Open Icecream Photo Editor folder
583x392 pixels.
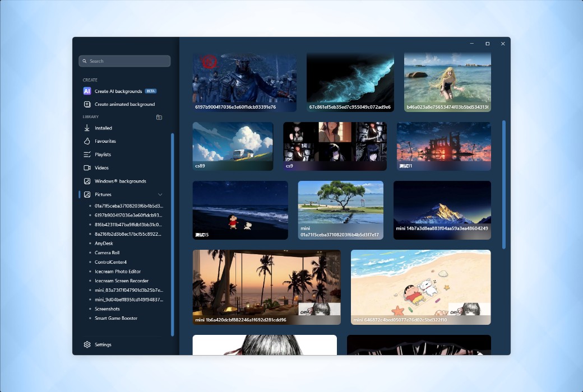coord(118,272)
